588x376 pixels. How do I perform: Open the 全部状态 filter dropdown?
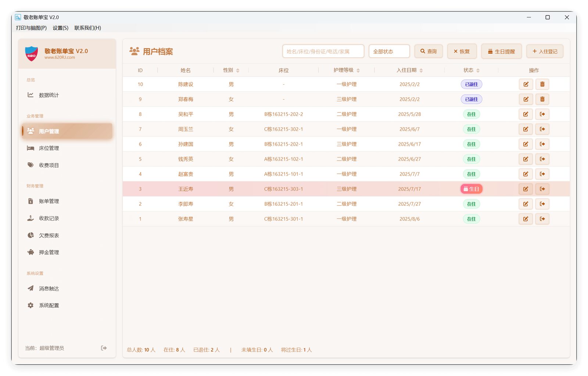point(389,52)
